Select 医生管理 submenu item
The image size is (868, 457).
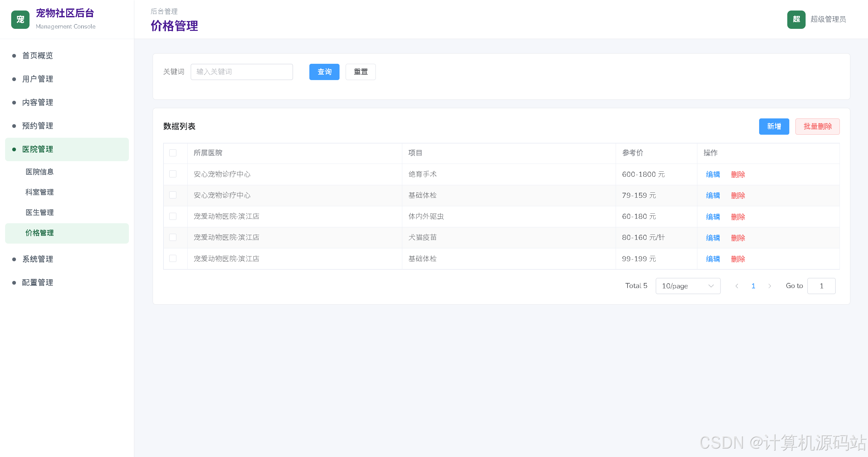coord(67,213)
